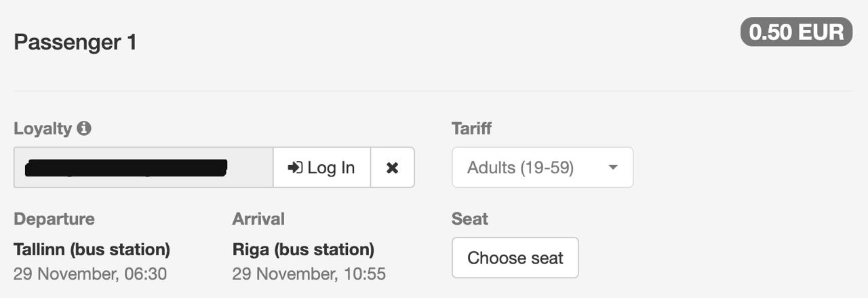Click the sign-in arrow icon
The image size is (868, 298).
295,168
